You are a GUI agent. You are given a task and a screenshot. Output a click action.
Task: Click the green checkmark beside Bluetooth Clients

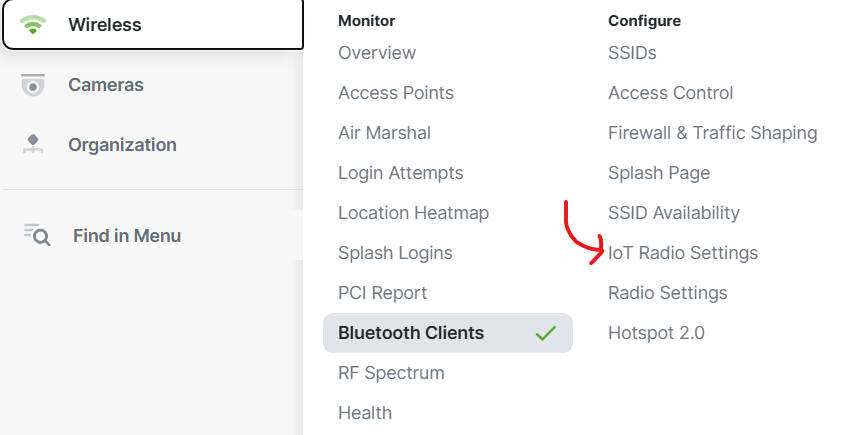click(546, 333)
